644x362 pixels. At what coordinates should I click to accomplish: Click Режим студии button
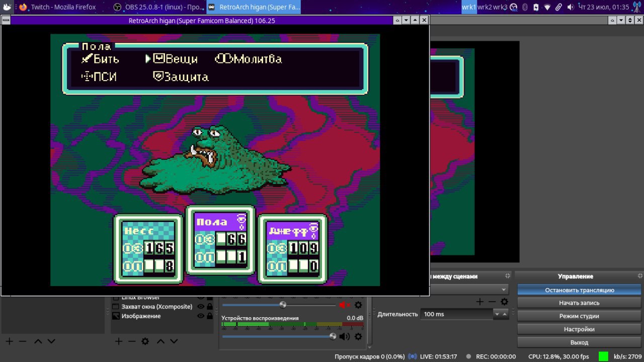click(x=579, y=316)
